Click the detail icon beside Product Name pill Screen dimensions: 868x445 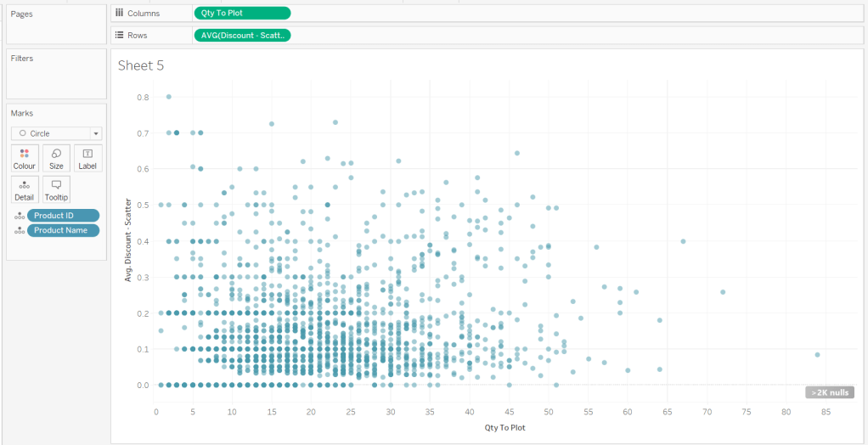point(19,231)
